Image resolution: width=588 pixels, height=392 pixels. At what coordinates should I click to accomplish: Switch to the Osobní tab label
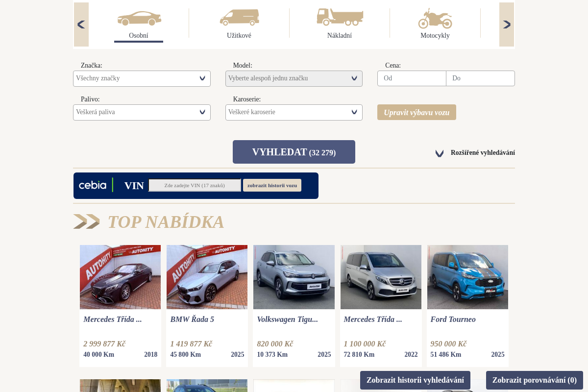pyautogui.click(x=139, y=36)
